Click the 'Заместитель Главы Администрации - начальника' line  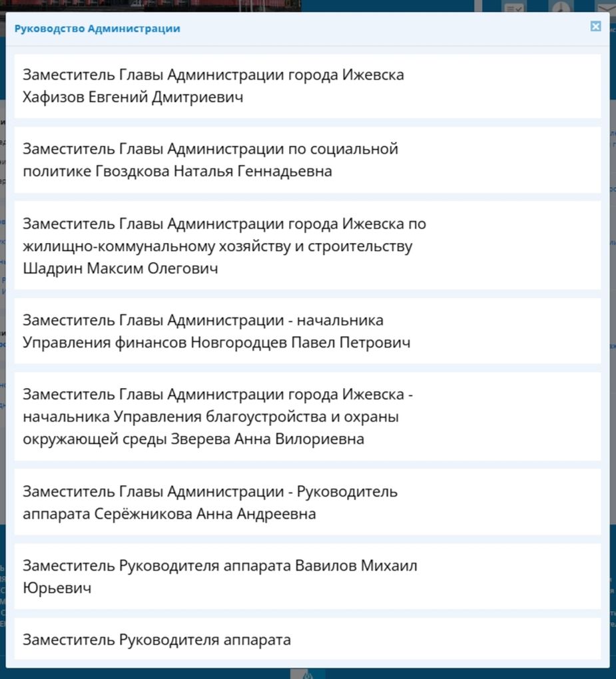tap(203, 320)
